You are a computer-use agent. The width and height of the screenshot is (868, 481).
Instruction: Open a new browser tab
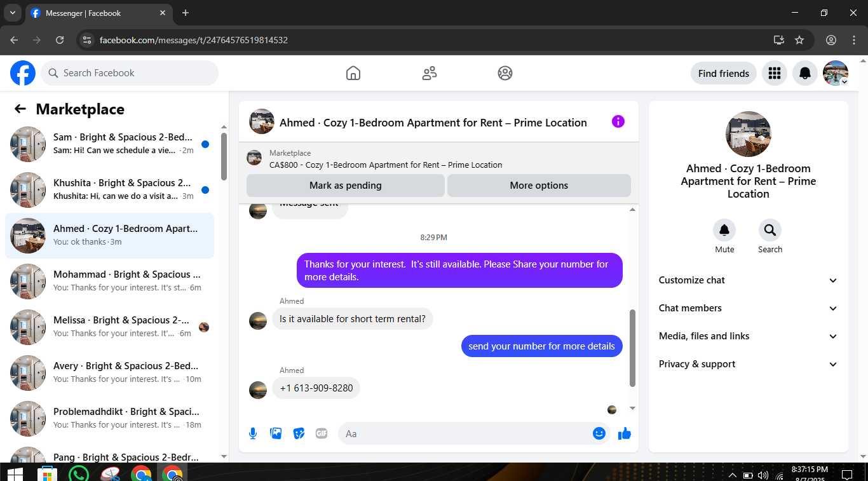pyautogui.click(x=186, y=13)
